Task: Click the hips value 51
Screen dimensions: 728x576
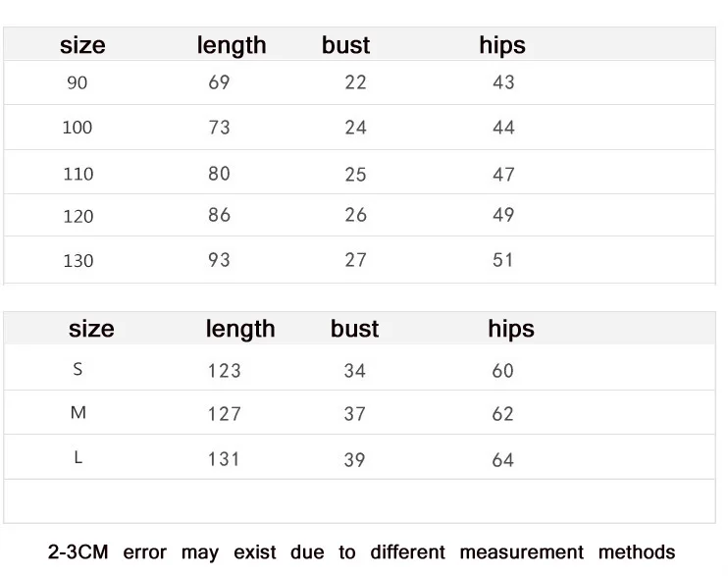Action: click(x=502, y=260)
